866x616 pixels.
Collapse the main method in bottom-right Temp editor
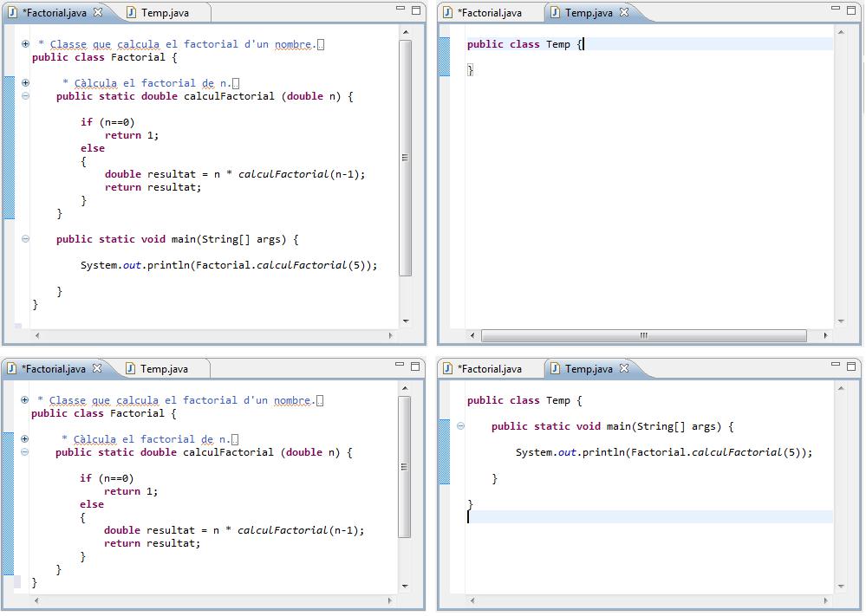[460, 426]
